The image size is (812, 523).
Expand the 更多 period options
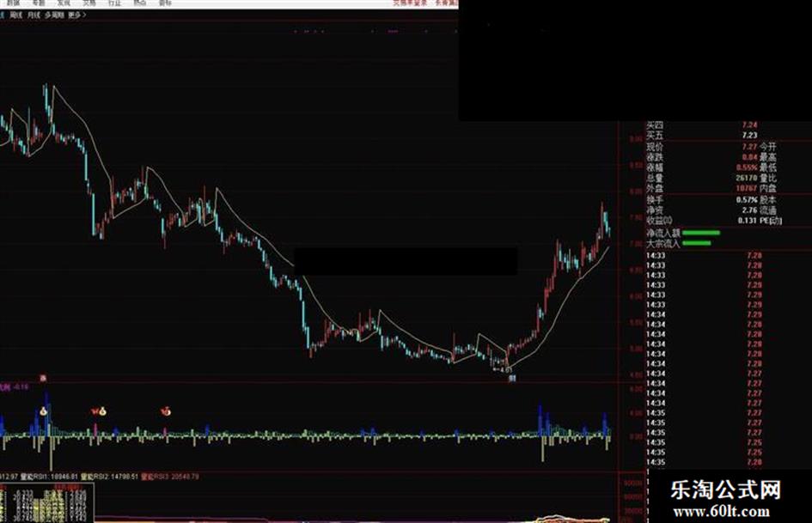coord(76,15)
